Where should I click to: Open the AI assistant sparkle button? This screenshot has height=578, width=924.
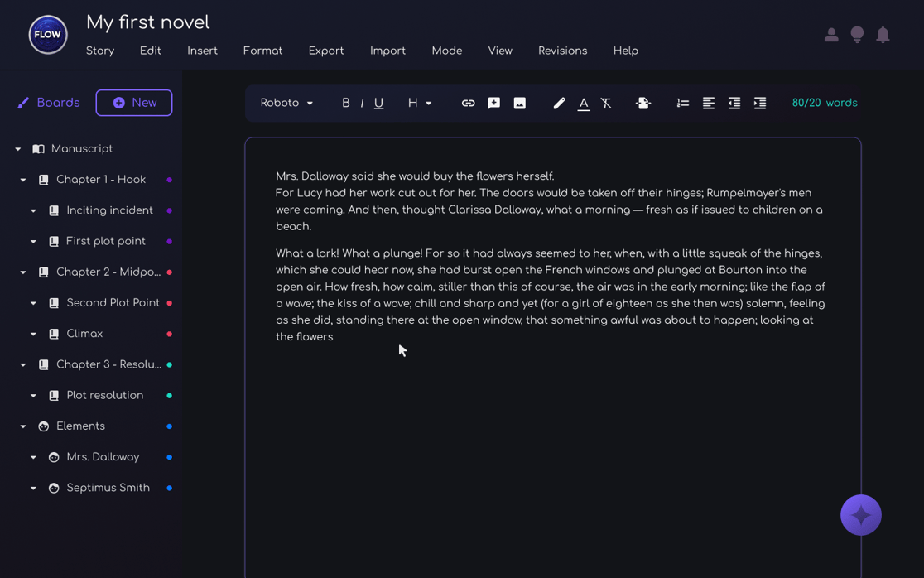tap(860, 515)
